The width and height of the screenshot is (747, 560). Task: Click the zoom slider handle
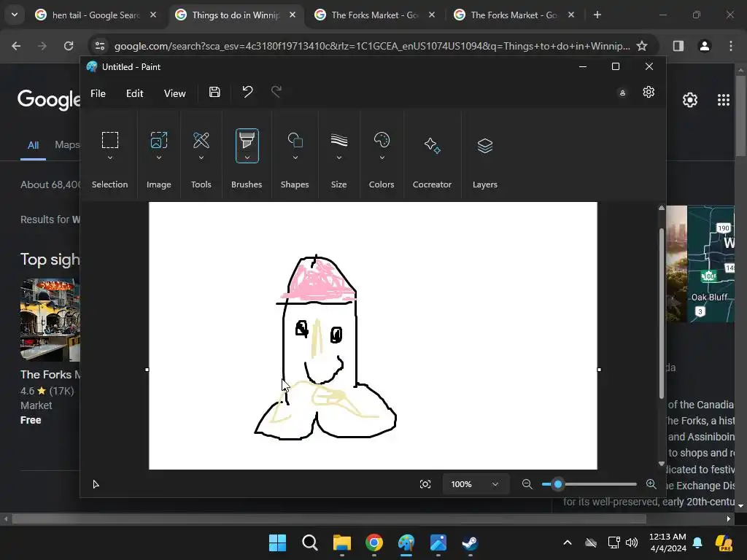tap(558, 484)
